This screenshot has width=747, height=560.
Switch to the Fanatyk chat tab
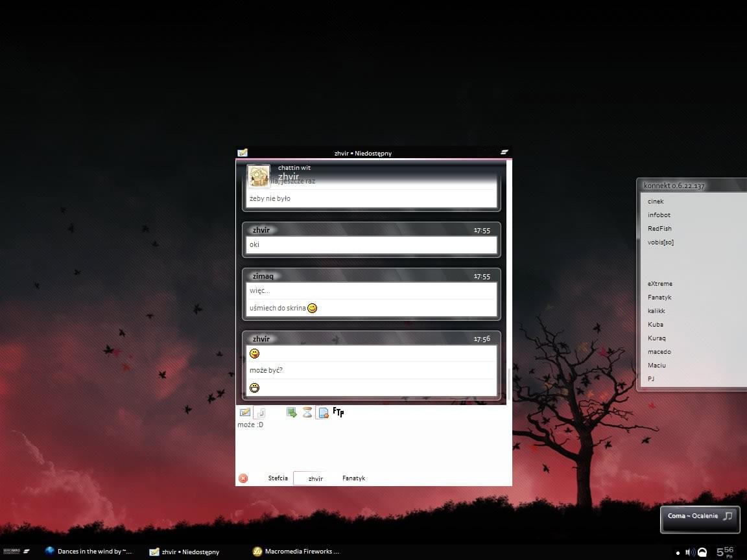tap(353, 478)
